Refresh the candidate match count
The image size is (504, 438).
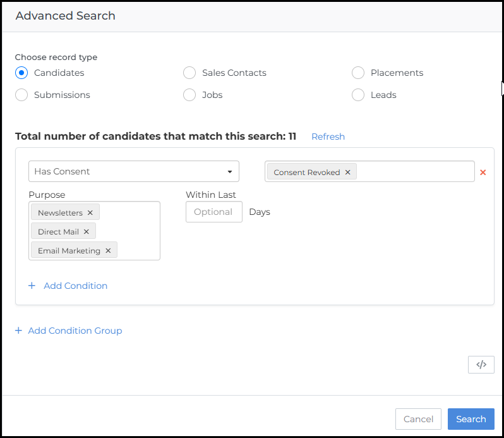coord(328,137)
